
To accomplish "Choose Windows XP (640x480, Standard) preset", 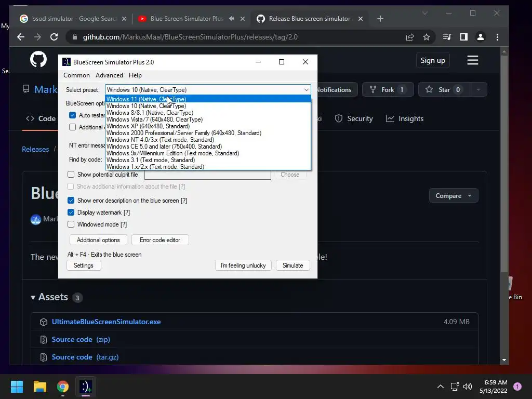I will click(x=208, y=126).
